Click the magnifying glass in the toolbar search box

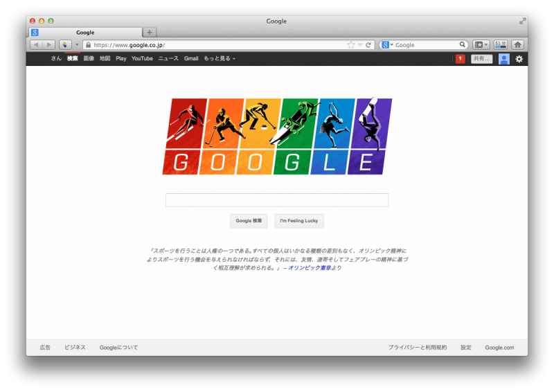point(462,44)
